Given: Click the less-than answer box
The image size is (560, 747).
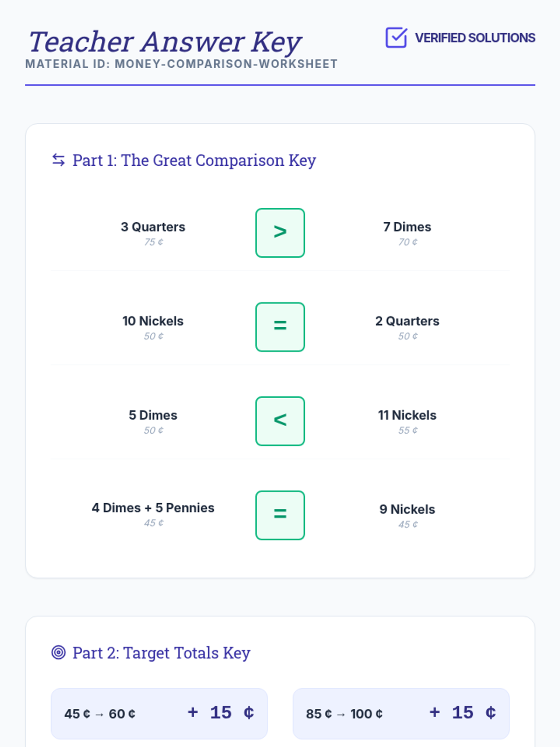Looking at the screenshot, I should [280, 421].
